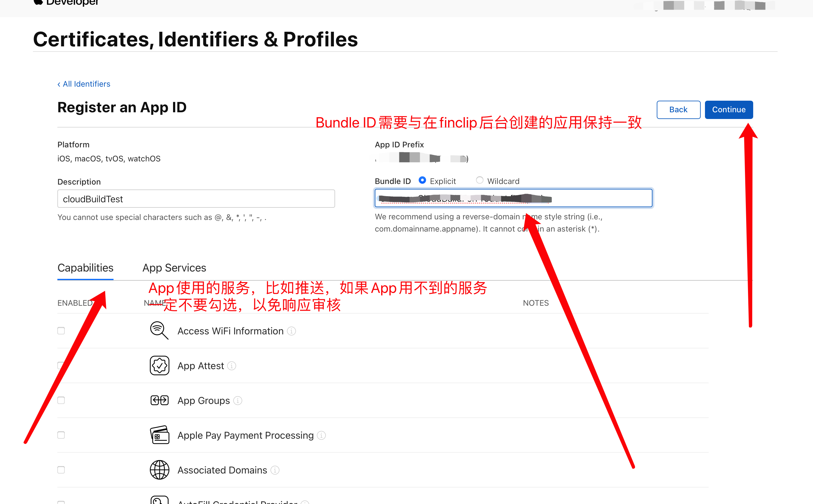This screenshot has height=504, width=813.
Task: Click the Apple Pay Payment Processing icon
Action: tap(159, 435)
